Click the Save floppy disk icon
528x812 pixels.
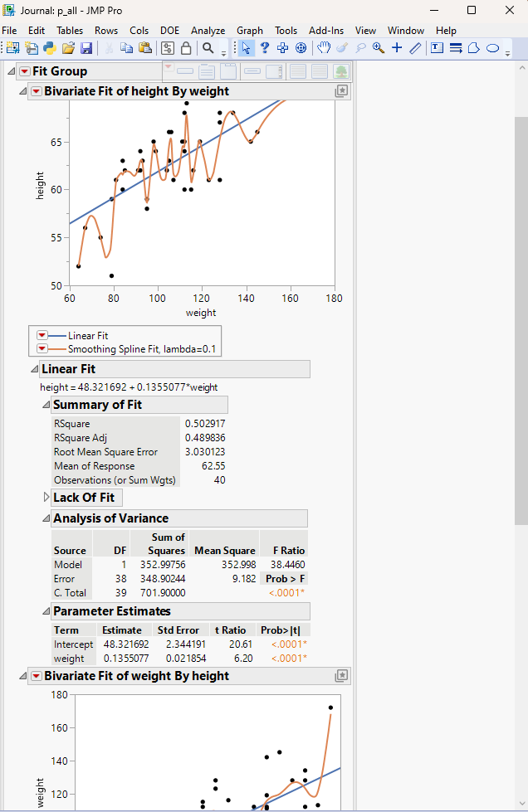click(x=86, y=48)
